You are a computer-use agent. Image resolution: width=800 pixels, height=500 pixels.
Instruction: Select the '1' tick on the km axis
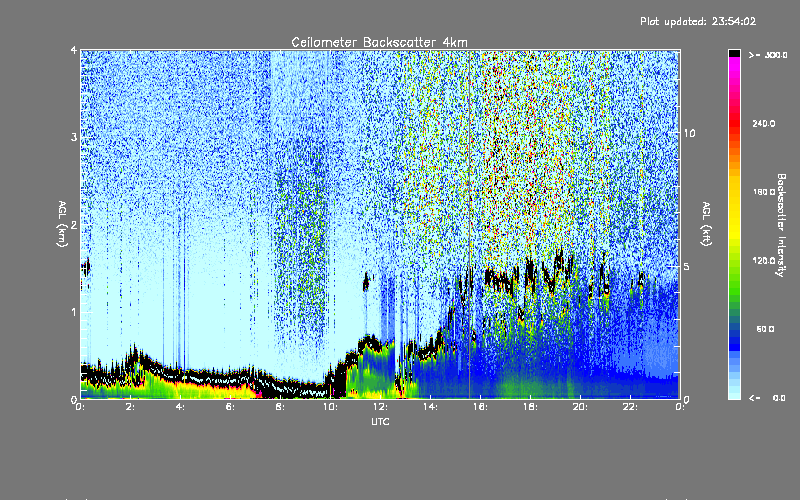(x=74, y=312)
